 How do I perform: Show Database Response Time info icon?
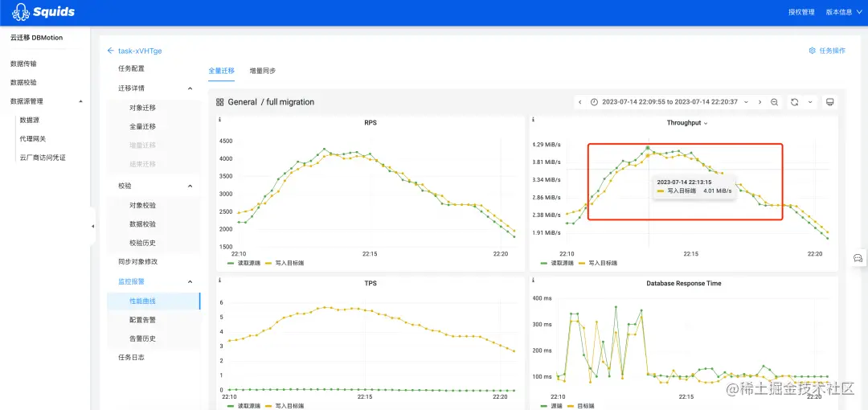tap(533, 280)
